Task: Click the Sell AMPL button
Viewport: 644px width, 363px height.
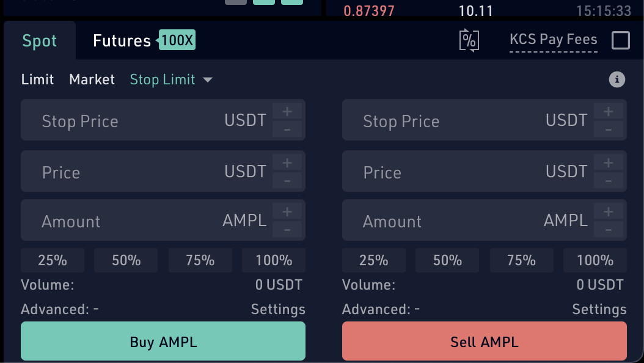Action: pyautogui.click(x=484, y=341)
